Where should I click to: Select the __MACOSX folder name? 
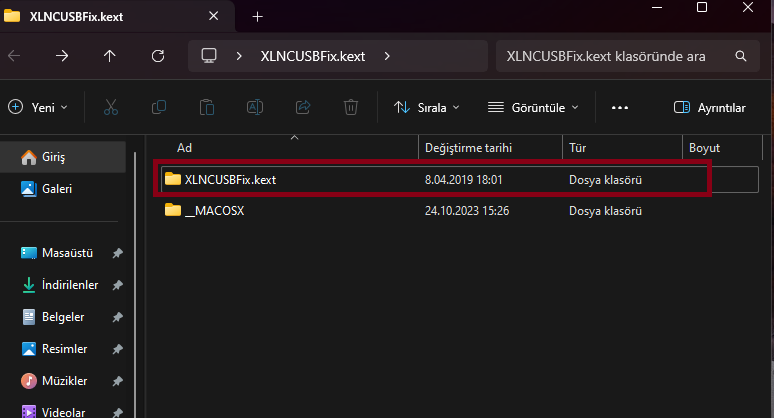[x=214, y=211]
